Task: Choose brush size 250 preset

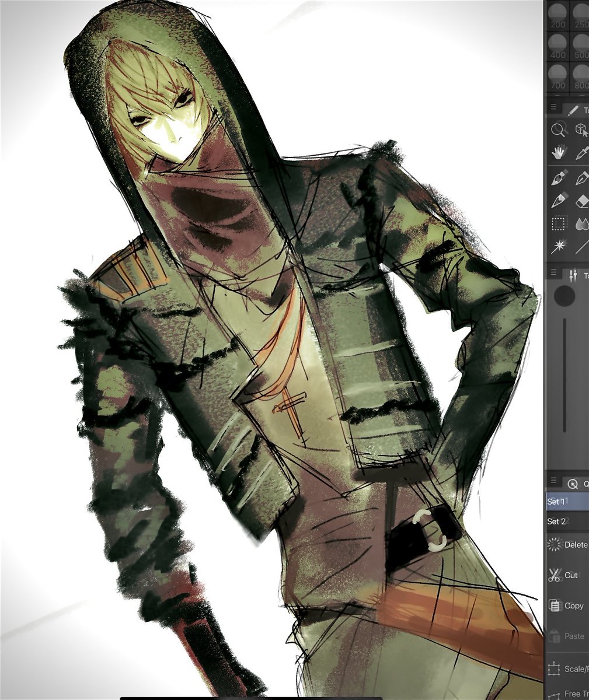Action: click(x=581, y=16)
